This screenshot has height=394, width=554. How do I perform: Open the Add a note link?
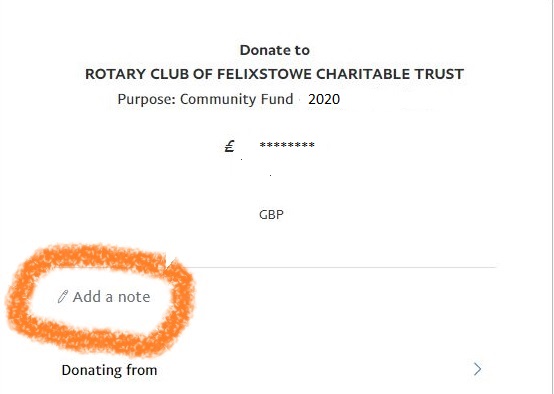coord(104,297)
